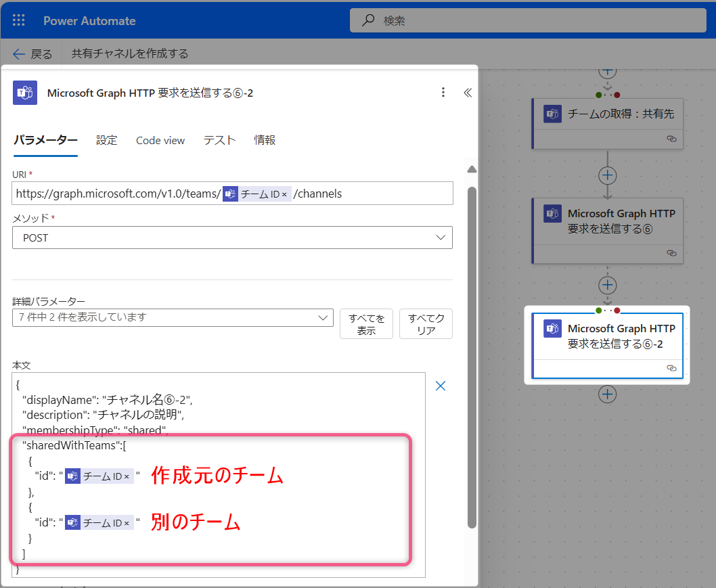Remove the first チーム ID token in sharedWithTeams
The image size is (716, 588).
coord(127,476)
